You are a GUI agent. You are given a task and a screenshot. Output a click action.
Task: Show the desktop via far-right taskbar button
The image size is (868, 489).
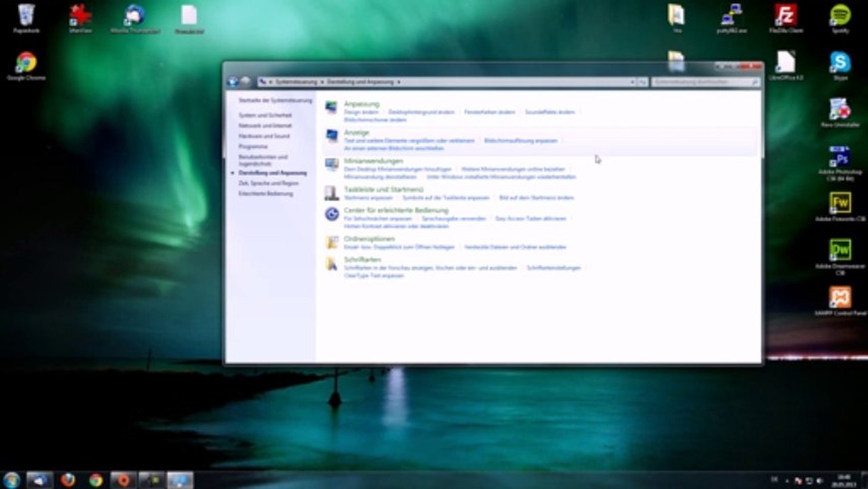pyautogui.click(x=864, y=480)
